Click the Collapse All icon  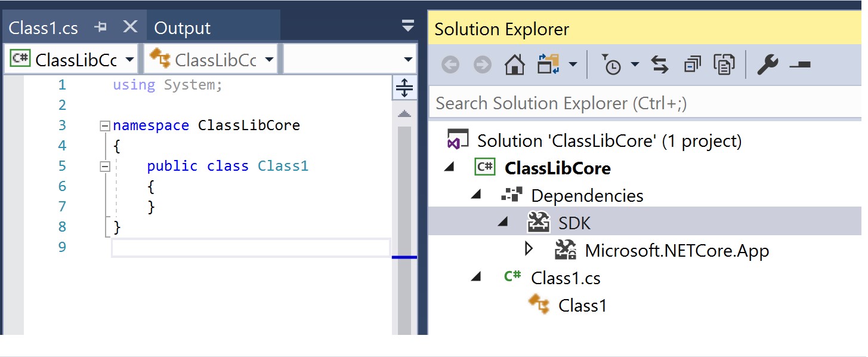[x=692, y=64]
